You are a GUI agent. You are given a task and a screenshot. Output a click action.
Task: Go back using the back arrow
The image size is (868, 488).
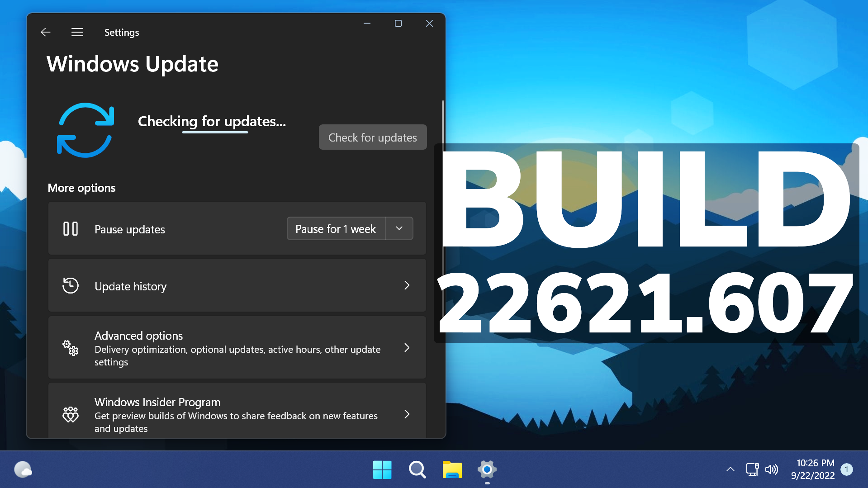coord(45,32)
